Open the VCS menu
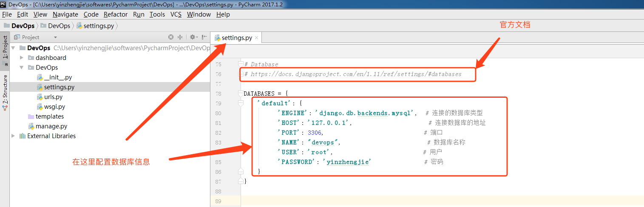 176,14
